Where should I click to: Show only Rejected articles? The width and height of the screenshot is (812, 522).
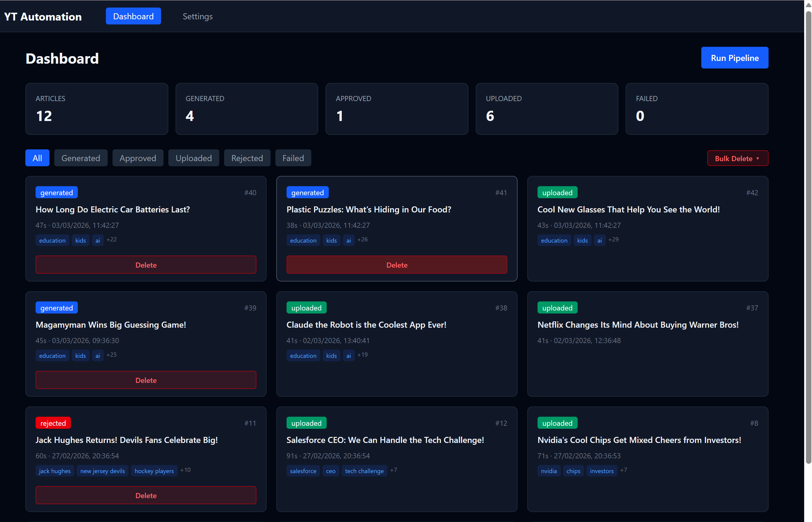coord(247,158)
